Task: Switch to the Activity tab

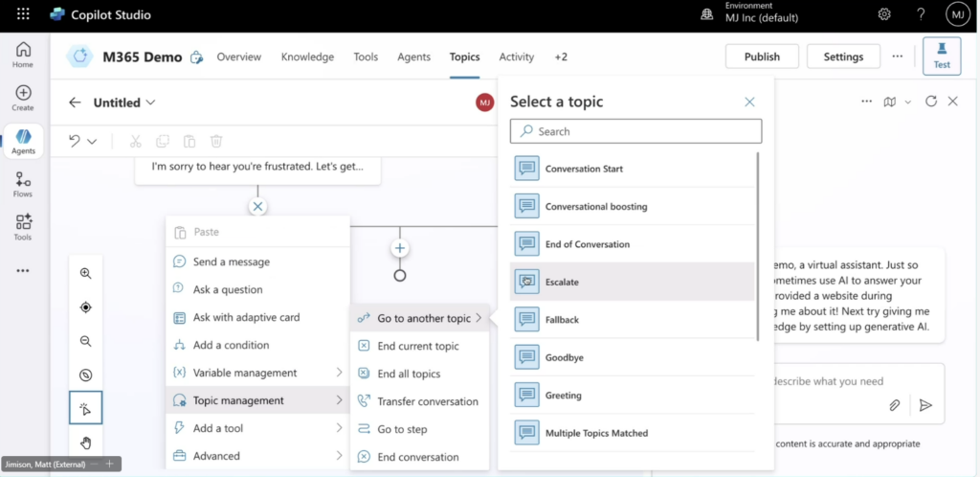Action: [516, 57]
